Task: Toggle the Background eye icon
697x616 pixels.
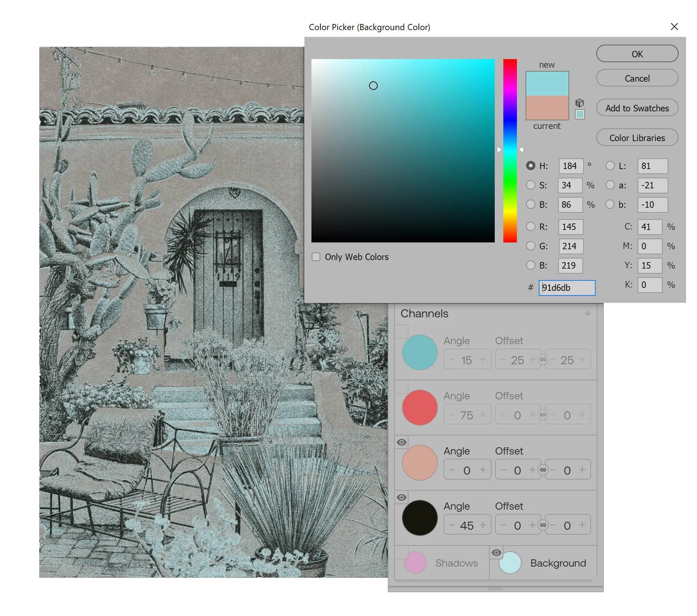Action: click(496, 553)
